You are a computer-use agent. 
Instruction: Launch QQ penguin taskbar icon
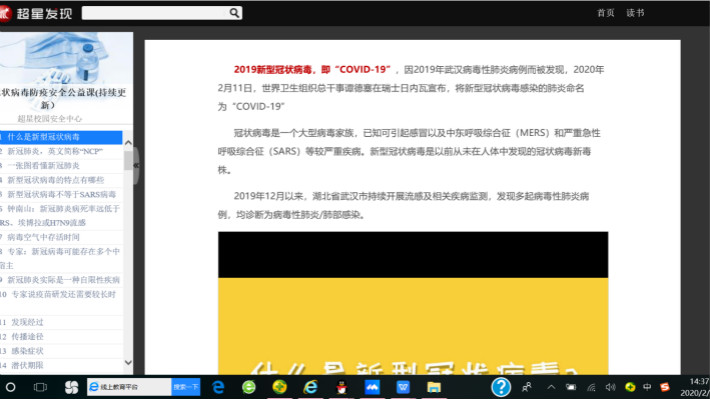click(x=341, y=387)
